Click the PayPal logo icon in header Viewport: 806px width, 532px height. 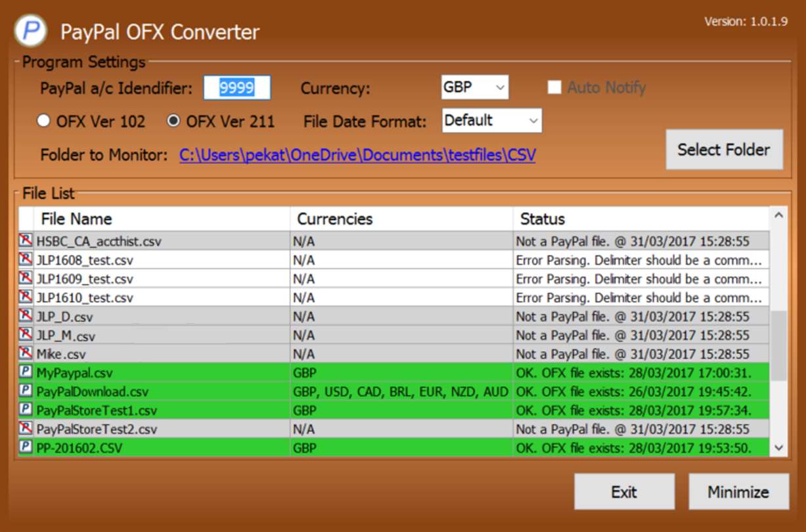coord(30,30)
